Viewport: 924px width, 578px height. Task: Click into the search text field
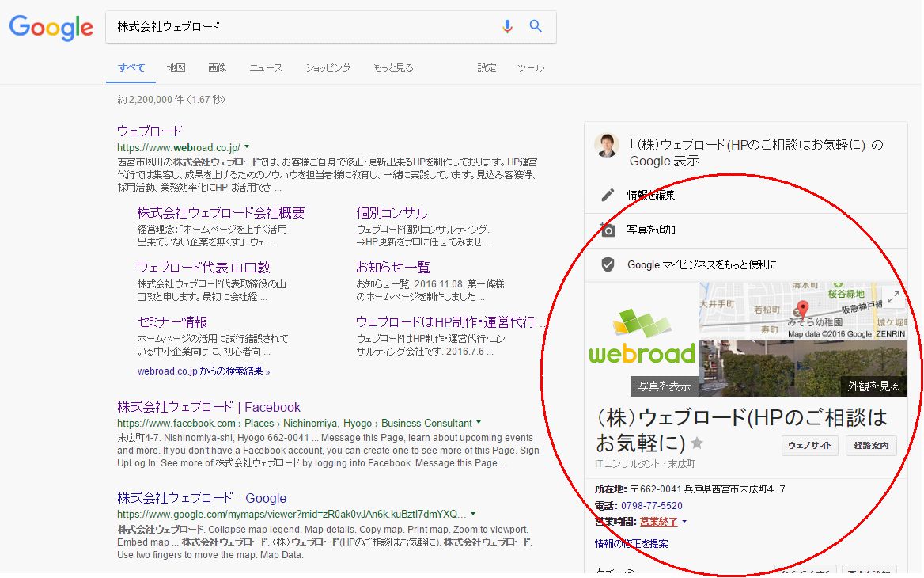(x=301, y=27)
